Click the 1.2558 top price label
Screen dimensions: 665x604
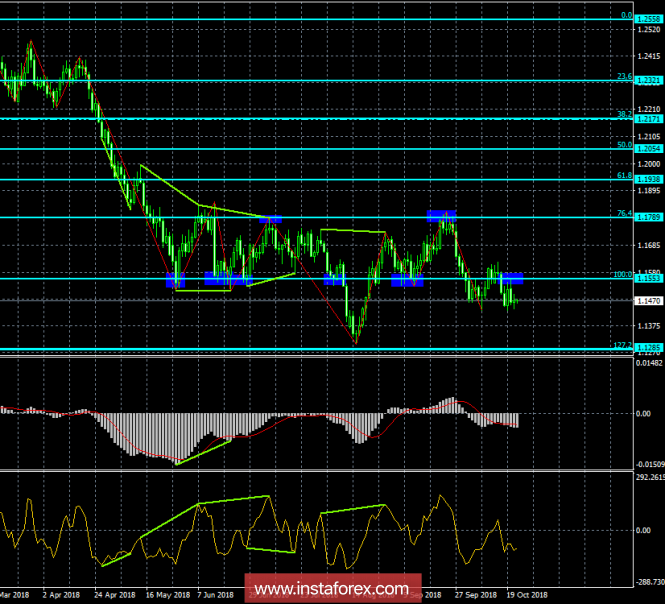[648, 19]
